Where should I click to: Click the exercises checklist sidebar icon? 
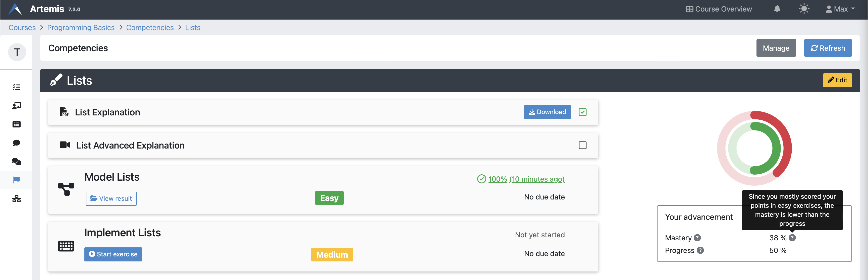tap(17, 87)
